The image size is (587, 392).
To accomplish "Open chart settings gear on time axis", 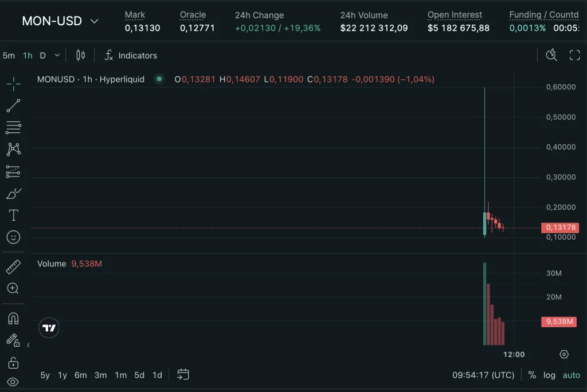I will coord(564,354).
